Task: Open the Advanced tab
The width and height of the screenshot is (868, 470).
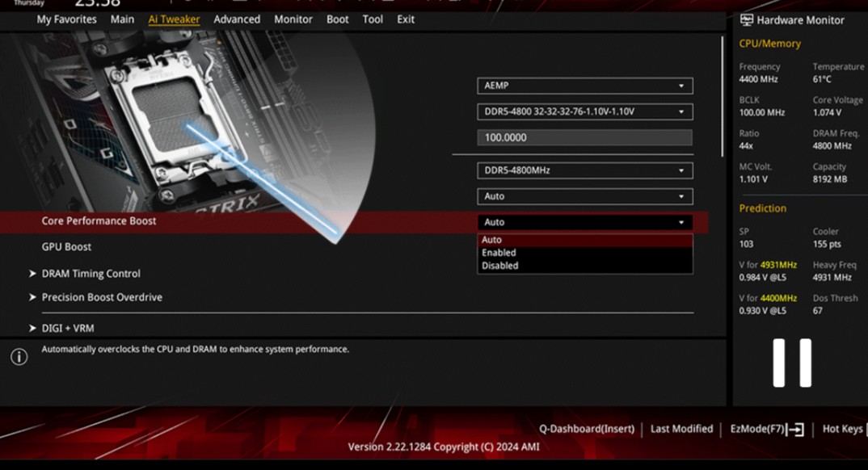Action: coord(237,19)
